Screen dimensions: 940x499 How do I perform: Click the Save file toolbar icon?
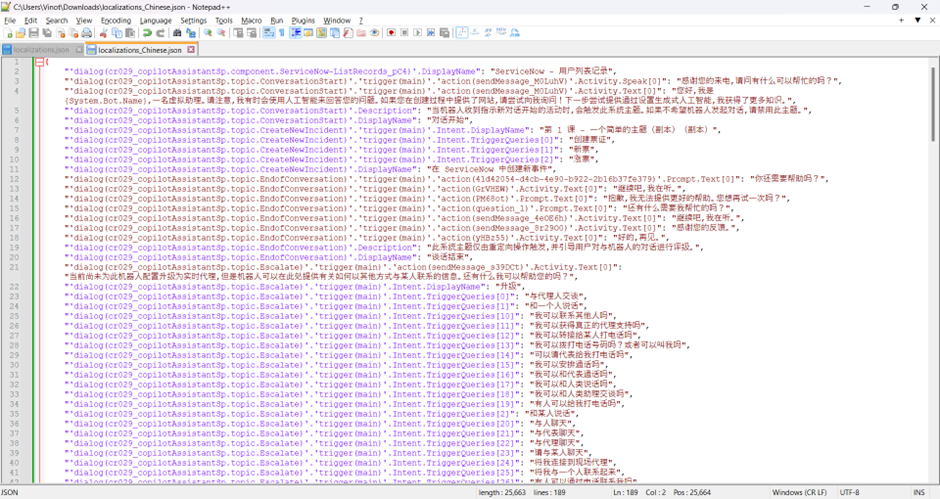coord(35,33)
